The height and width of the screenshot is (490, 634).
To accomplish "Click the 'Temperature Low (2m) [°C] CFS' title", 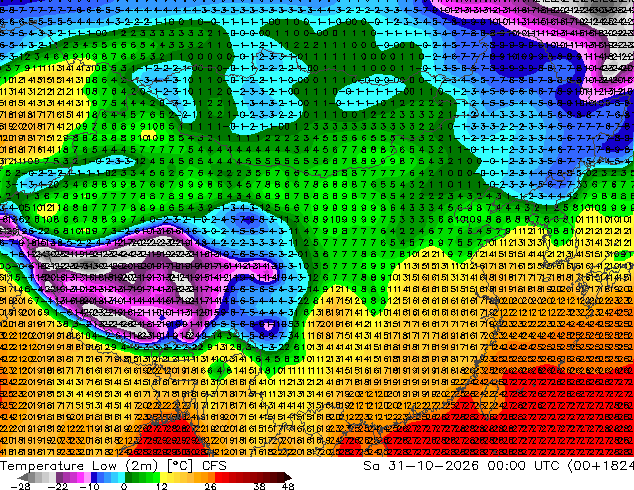I will (113, 466).
